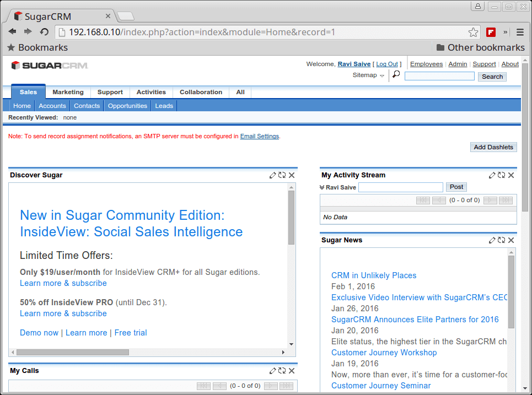Remove the My Calls dashlet
Screen dimensions: 532x395
tap(292, 371)
